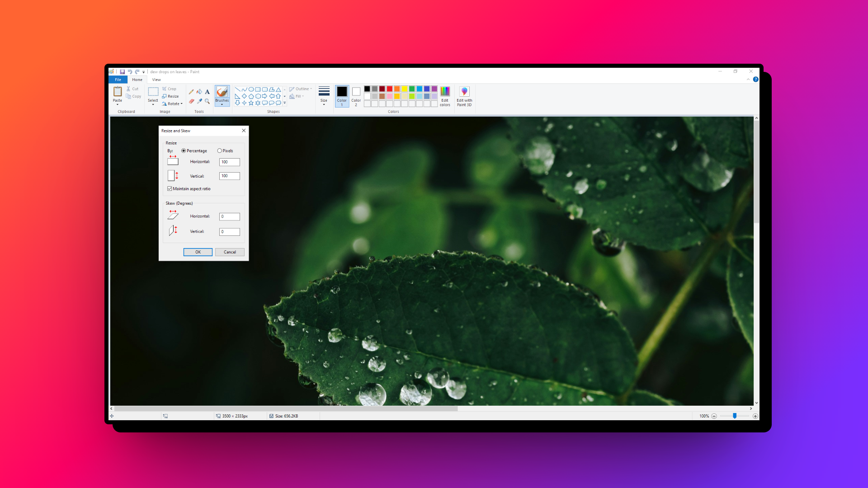Select the Eraser tool
The image size is (868, 488).
click(x=191, y=101)
